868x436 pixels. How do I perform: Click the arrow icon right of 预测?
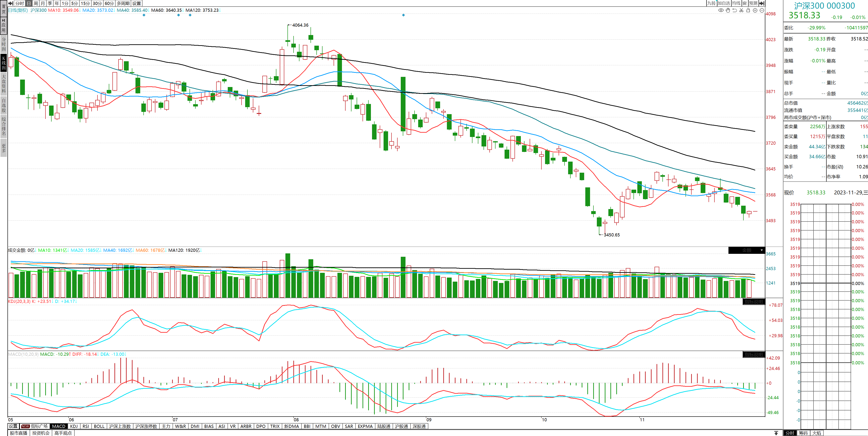coord(762,3)
